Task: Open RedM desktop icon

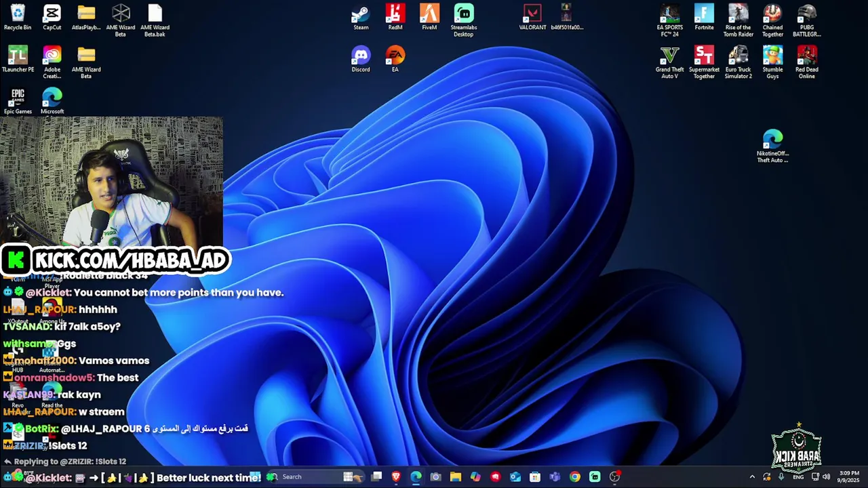Action: (395, 17)
